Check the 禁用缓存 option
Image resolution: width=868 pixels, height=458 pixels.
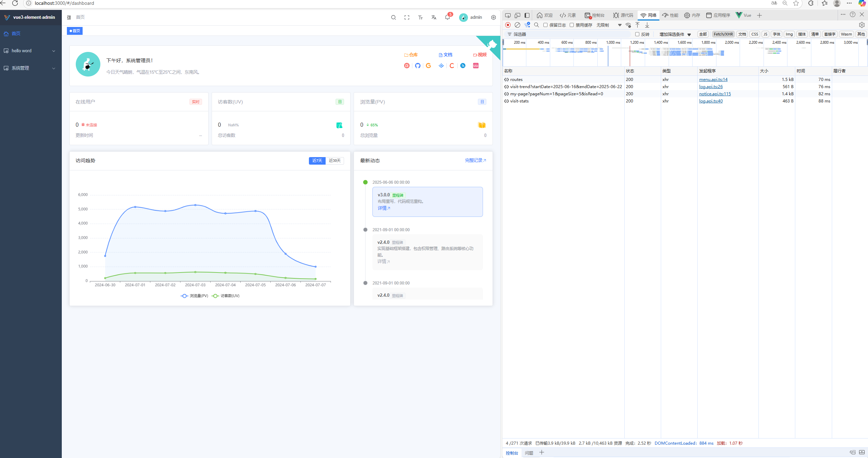pos(572,25)
